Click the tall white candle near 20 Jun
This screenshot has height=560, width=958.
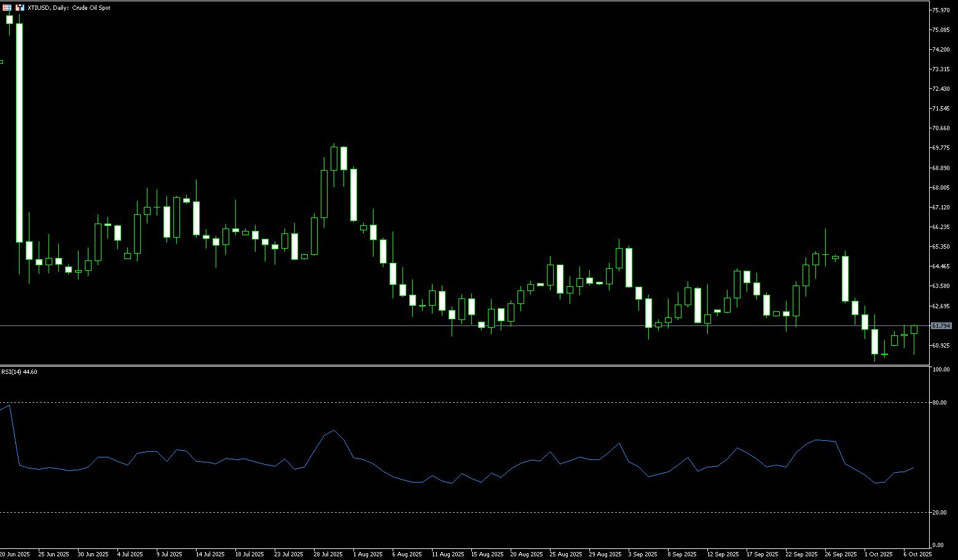click(20, 132)
